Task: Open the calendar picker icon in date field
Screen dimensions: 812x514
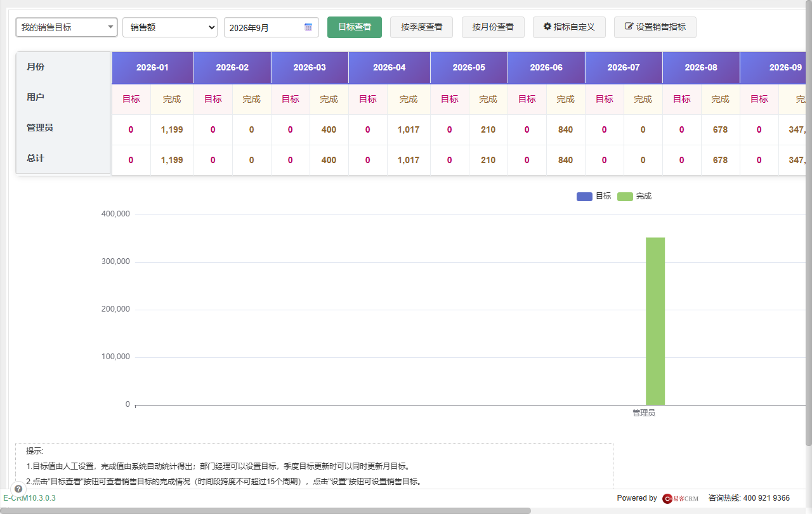Action: pos(308,27)
